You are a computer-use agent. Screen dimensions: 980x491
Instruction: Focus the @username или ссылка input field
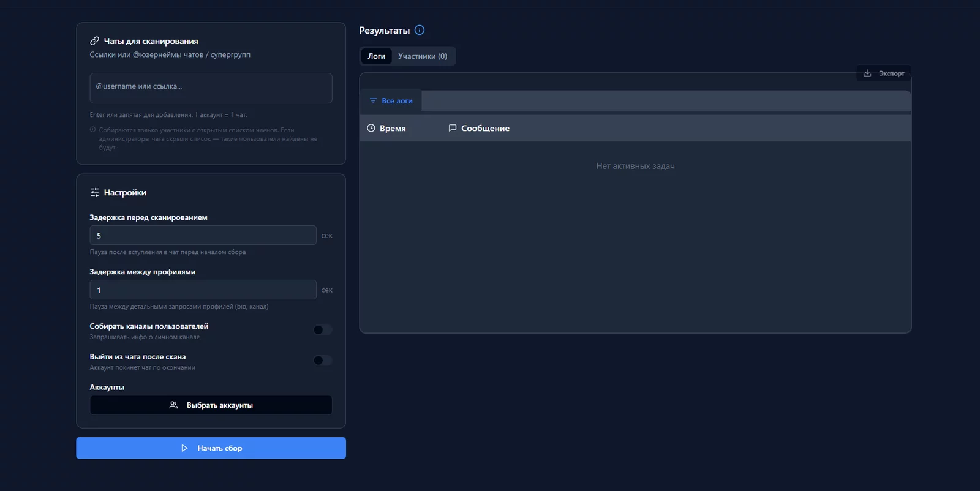tap(211, 88)
